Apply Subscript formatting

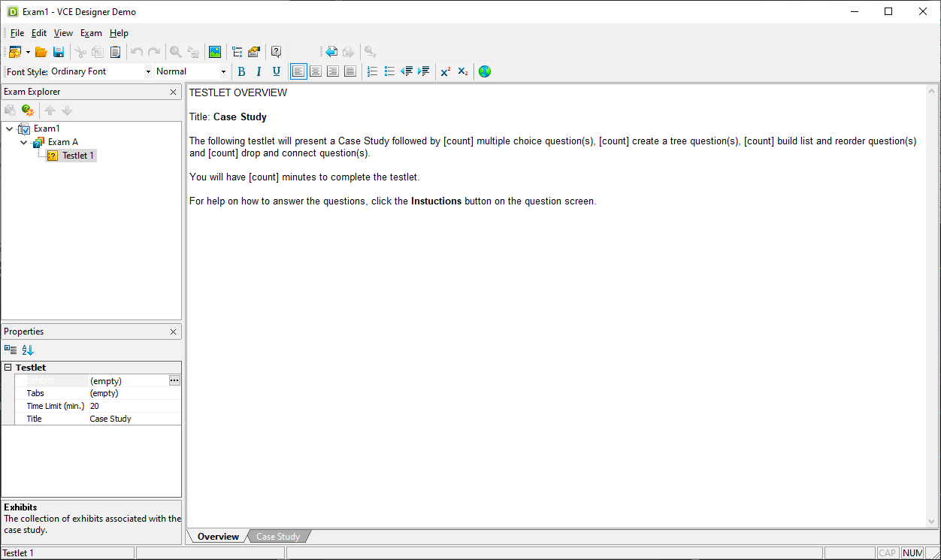coord(463,71)
